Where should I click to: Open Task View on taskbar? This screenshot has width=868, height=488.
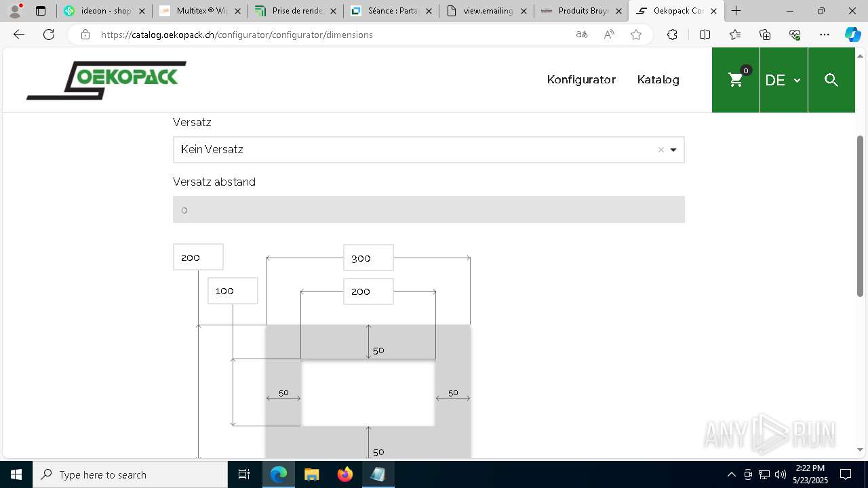[244, 474]
